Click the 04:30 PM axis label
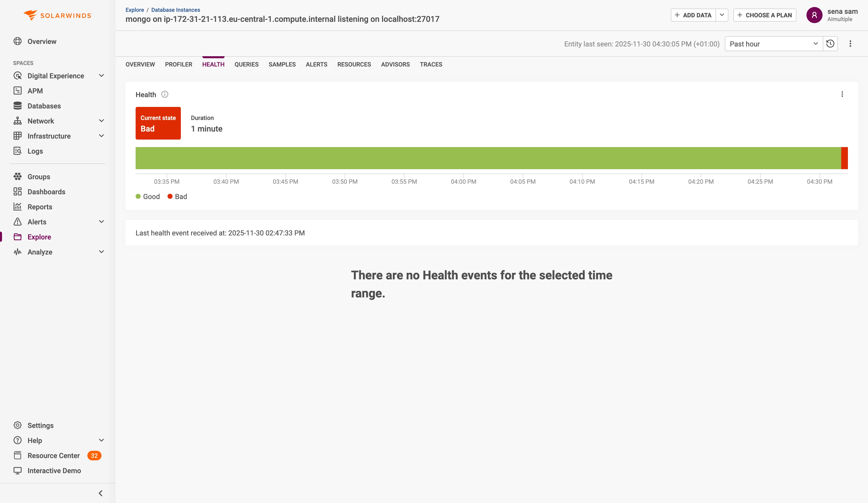This screenshot has width=868, height=503. (820, 181)
